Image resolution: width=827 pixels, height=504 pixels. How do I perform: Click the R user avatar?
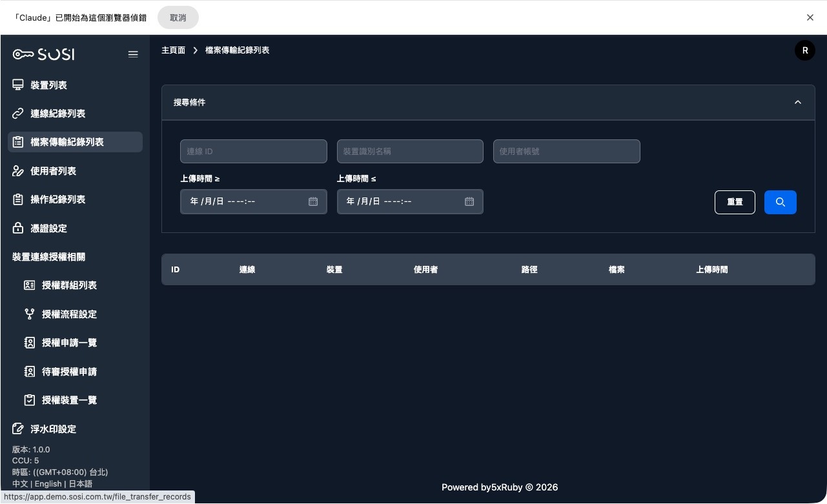pyautogui.click(x=804, y=50)
